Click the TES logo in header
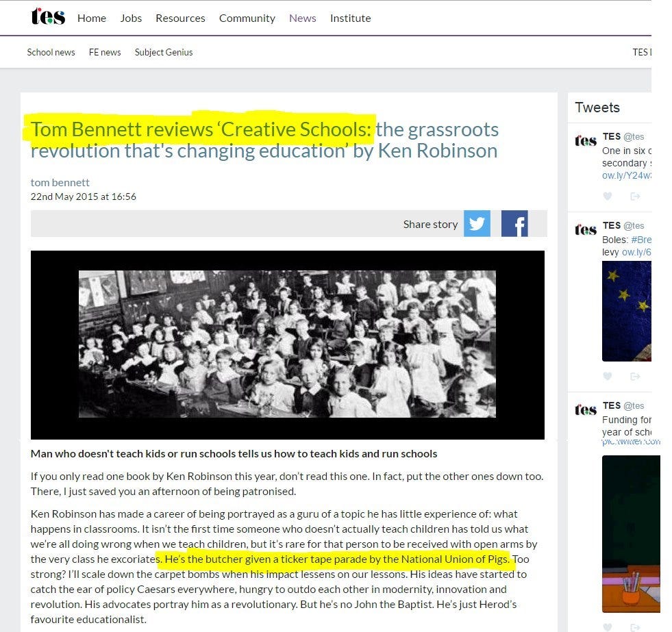 pos(48,16)
